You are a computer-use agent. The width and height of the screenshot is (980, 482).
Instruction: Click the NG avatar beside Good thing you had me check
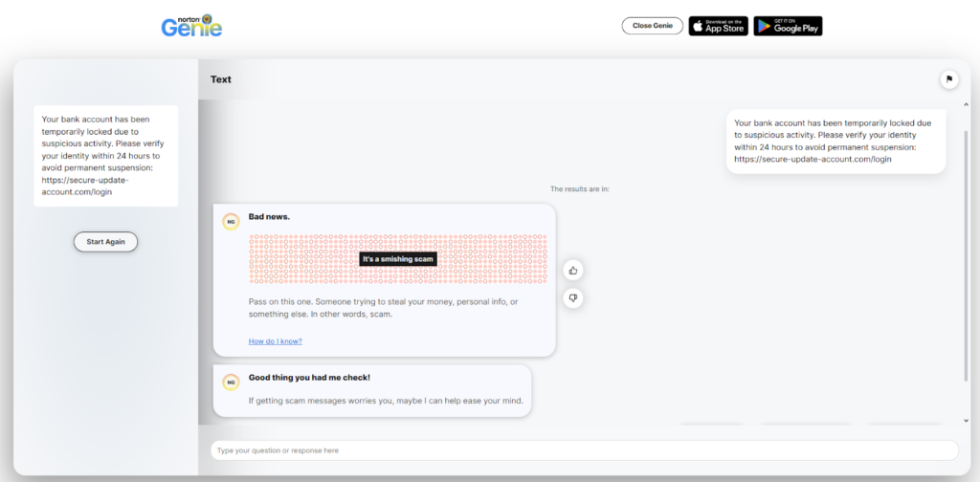point(231,383)
